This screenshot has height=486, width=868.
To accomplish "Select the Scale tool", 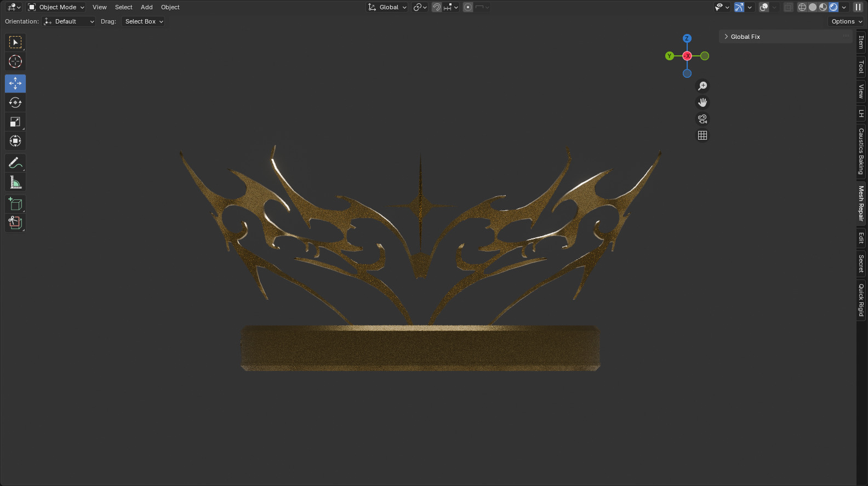I will (15, 122).
